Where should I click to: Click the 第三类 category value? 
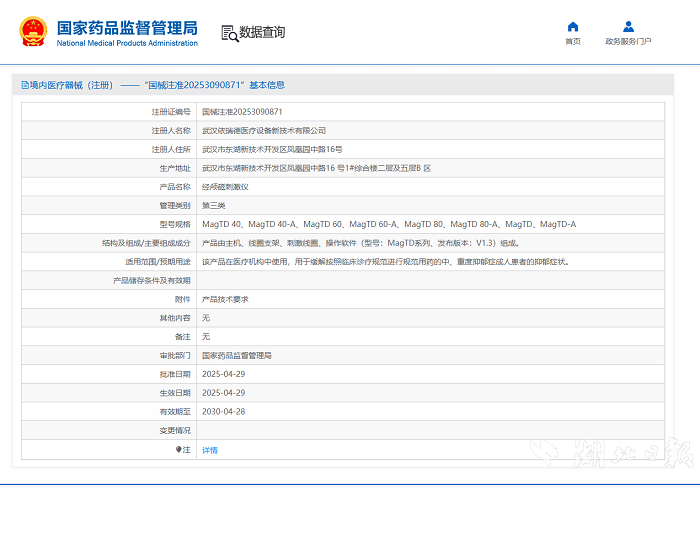(x=213, y=205)
